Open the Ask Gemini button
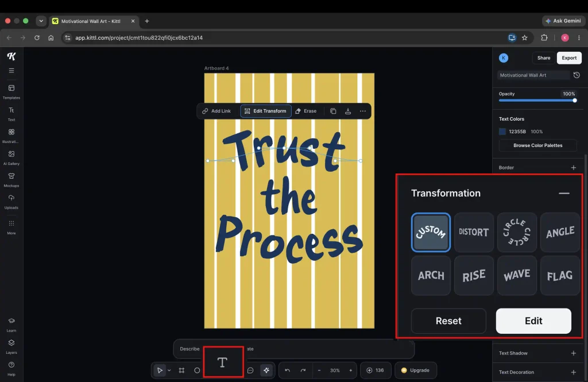Screen dimensions: 588x382 [563, 21]
